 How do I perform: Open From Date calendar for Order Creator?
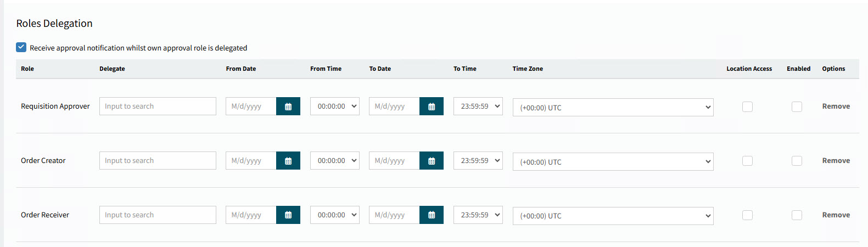click(x=288, y=161)
